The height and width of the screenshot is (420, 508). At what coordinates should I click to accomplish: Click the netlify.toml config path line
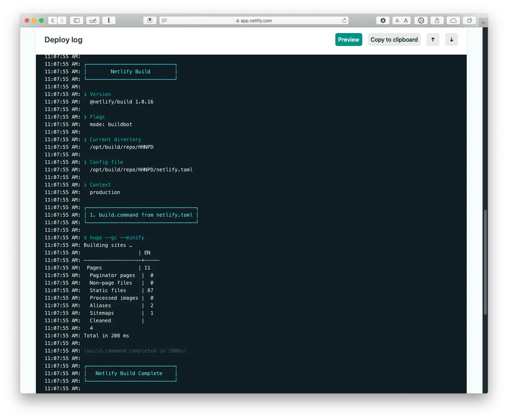pos(141,170)
